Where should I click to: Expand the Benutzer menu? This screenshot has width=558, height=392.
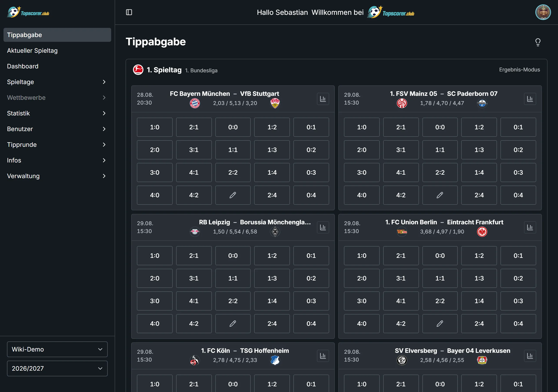point(57,129)
